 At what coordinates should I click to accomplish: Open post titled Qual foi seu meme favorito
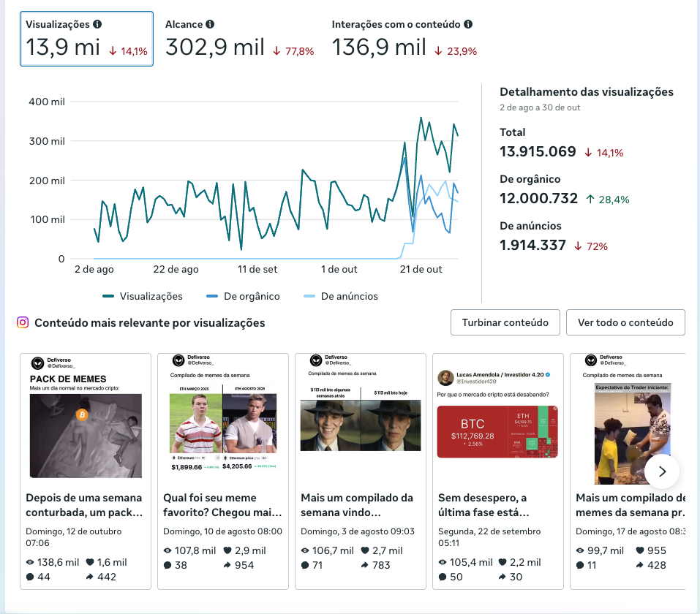[222, 505]
